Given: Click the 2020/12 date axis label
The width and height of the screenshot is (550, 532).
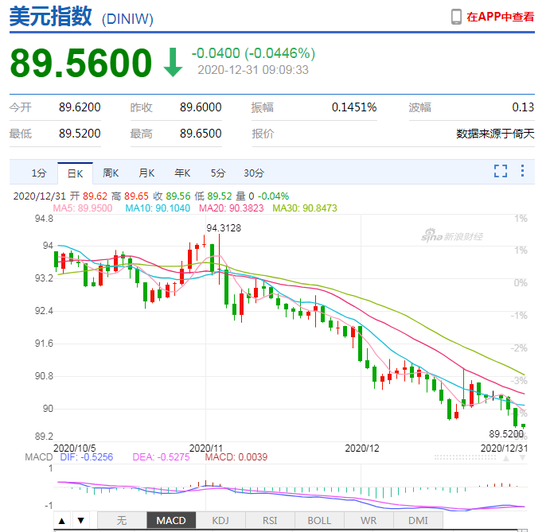Looking at the screenshot, I should [x=362, y=448].
